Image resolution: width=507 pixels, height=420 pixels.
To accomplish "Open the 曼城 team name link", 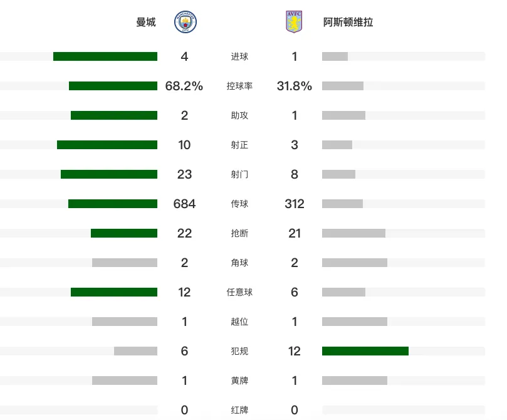I will click(x=146, y=22).
